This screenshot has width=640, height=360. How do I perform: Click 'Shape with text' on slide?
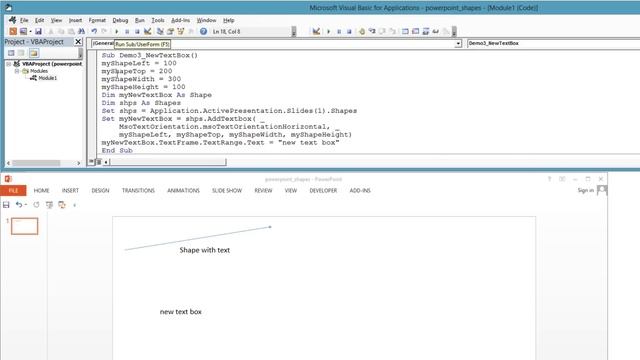click(x=204, y=250)
